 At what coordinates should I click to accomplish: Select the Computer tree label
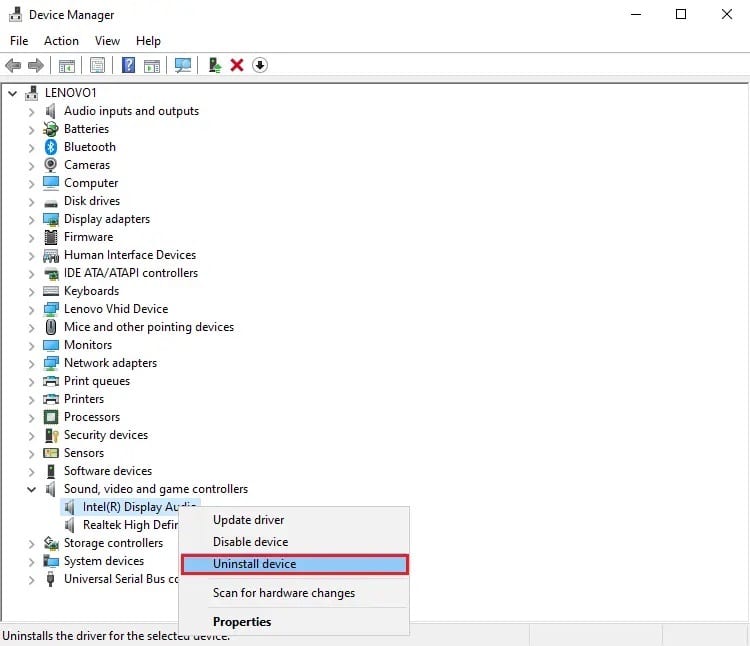tap(91, 183)
